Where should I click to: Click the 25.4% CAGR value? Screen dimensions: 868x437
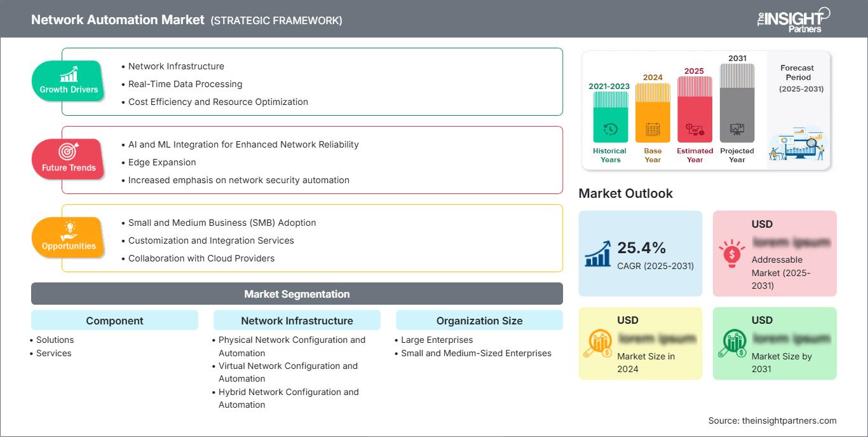tap(642, 247)
